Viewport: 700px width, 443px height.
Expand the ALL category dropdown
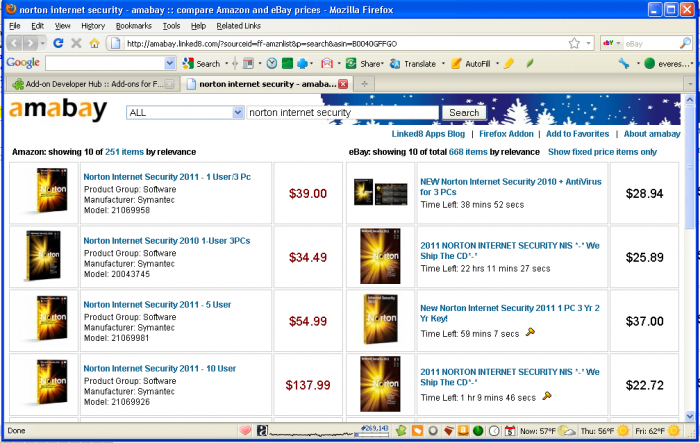tap(238, 113)
